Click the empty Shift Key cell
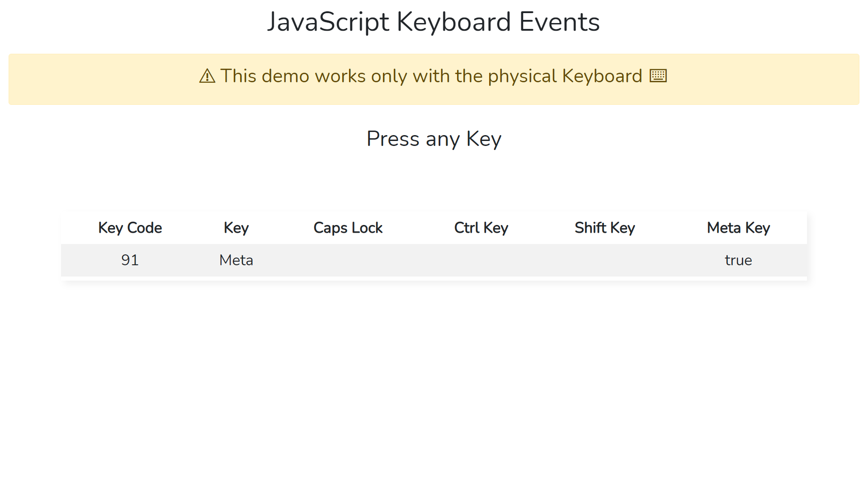The width and height of the screenshot is (868, 488). (604, 260)
